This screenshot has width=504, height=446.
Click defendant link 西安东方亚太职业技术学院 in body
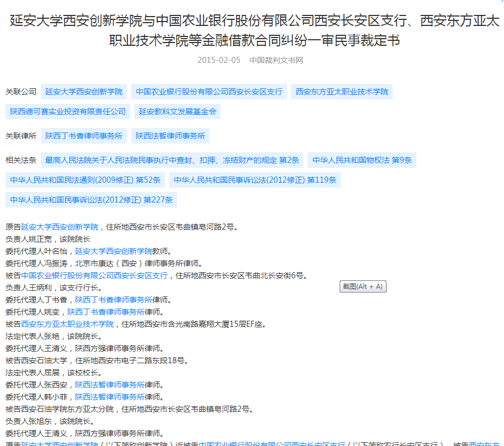pyautogui.click(x=67, y=324)
